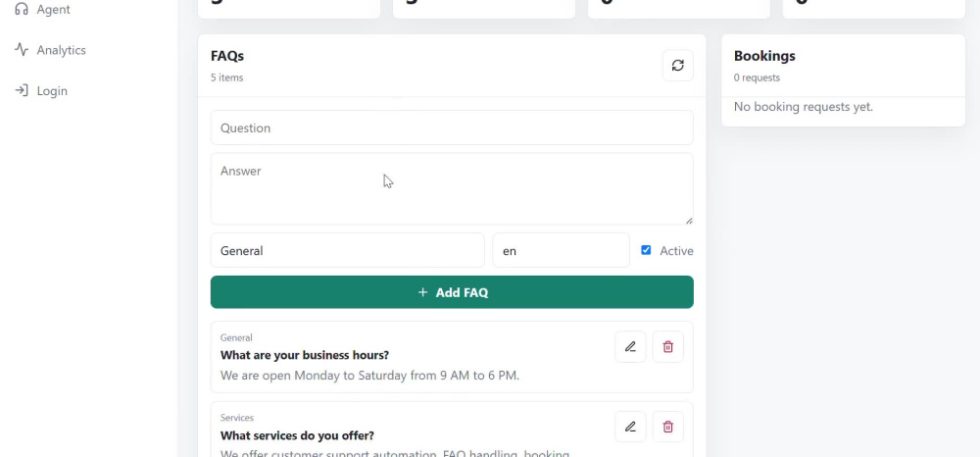This screenshot has height=457, width=980.
Task: Click the Login arrow icon
Action: 22,90
